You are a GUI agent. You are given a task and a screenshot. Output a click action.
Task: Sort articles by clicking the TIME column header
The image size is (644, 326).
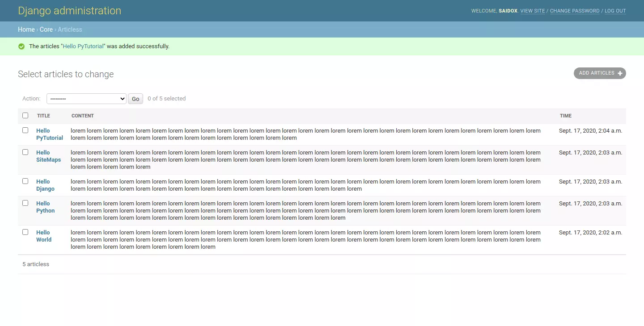[x=565, y=115]
